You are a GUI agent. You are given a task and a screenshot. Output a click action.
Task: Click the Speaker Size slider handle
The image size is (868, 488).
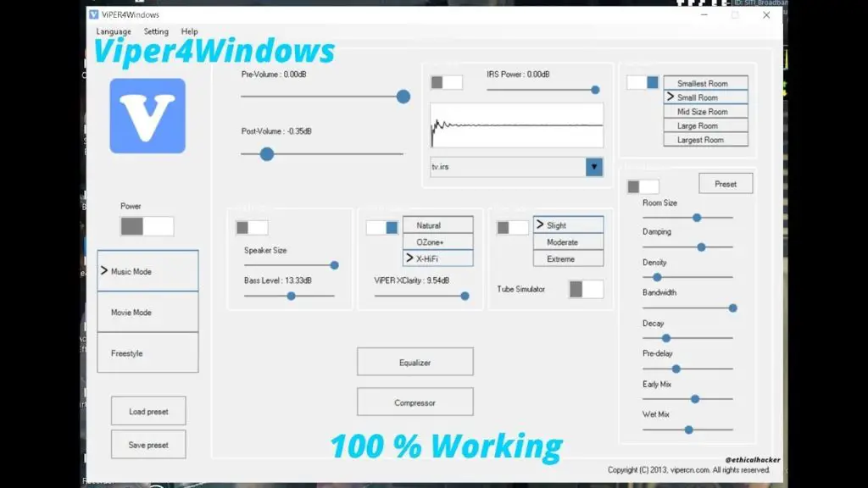(x=334, y=265)
